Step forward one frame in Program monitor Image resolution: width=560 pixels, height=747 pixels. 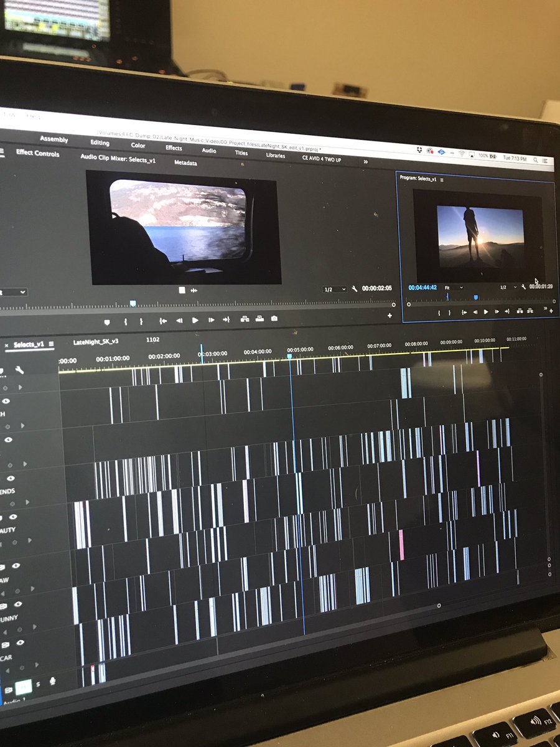(x=497, y=311)
